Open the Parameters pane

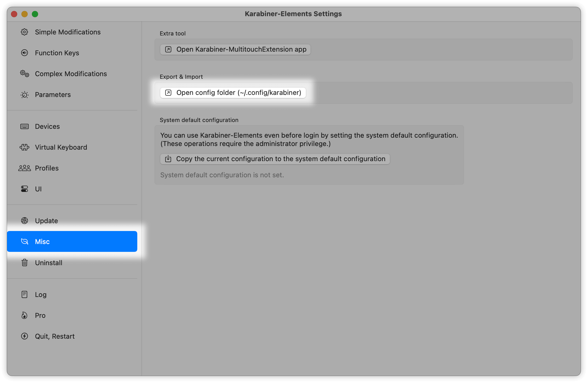tap(72, 95)
